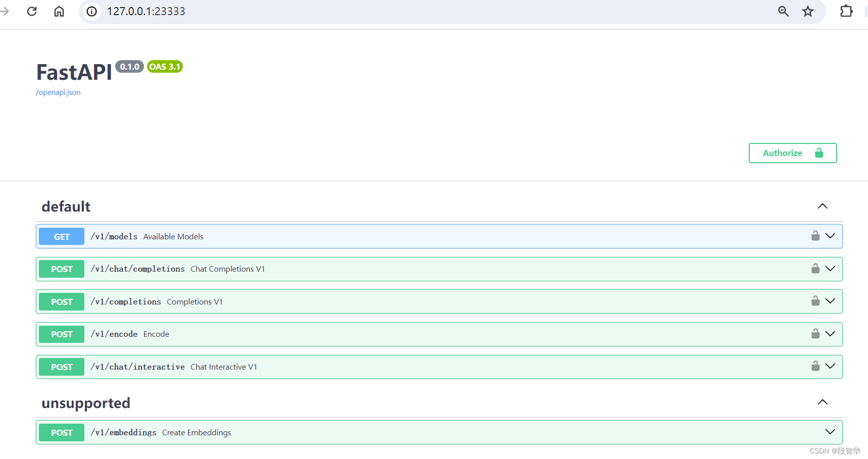Click the 'unsupported' section heading
868x459 pixels.
point(86,403)
